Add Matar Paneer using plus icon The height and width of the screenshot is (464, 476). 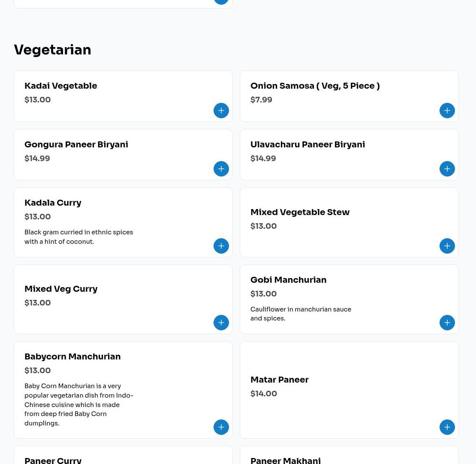coord(447,427)
